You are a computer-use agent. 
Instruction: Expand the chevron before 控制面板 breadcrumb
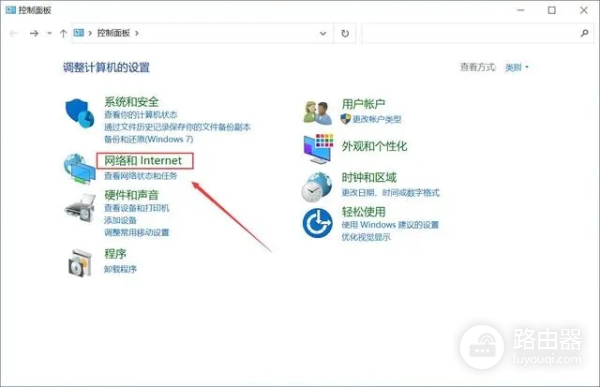pyautogui.click(x=90, y=33)
